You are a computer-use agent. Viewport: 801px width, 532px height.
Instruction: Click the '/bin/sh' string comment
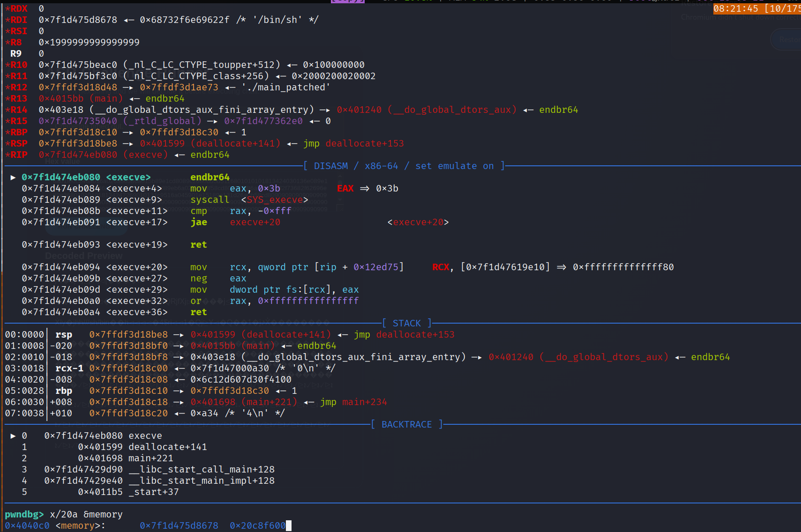(277, 20)
